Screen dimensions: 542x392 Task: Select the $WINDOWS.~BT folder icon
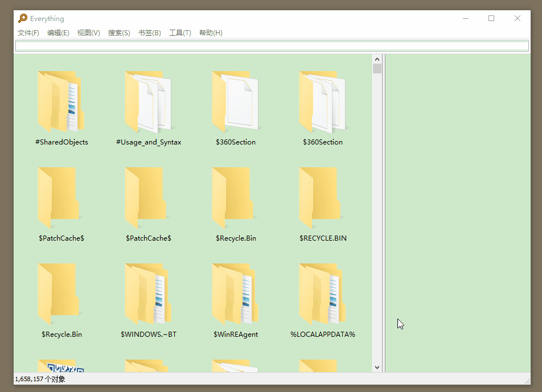148,294
